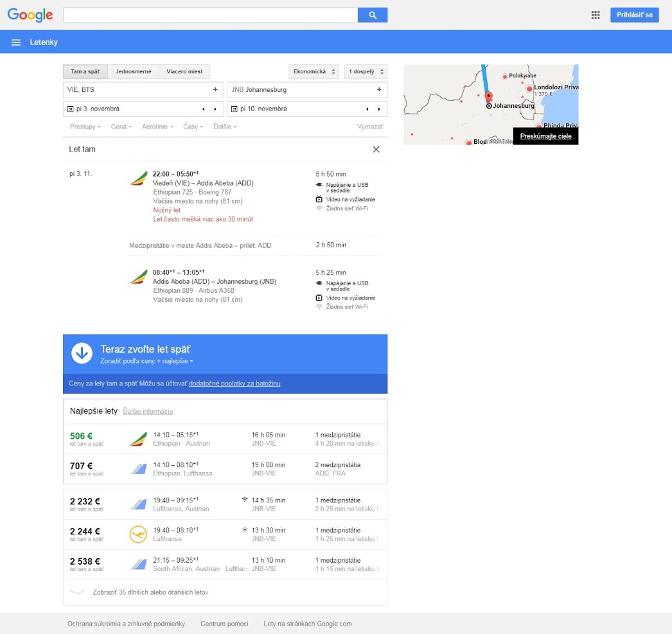The image size is (672, 634).
Task: Click into the Google search field
Action: tap(211, 15)
